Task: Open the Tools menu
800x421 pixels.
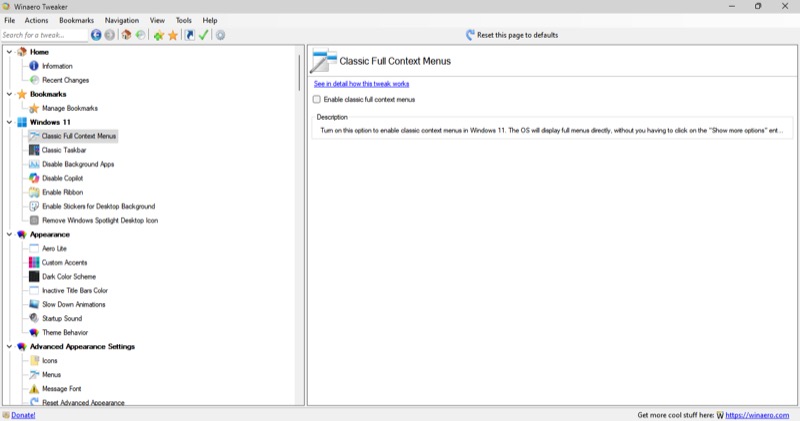Action: point(184,20)
